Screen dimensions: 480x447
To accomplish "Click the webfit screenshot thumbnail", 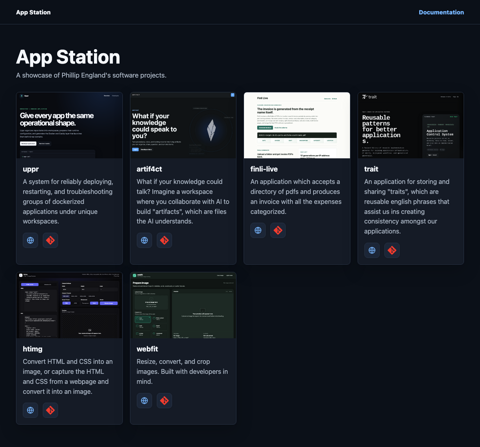I will click(183, 305).
